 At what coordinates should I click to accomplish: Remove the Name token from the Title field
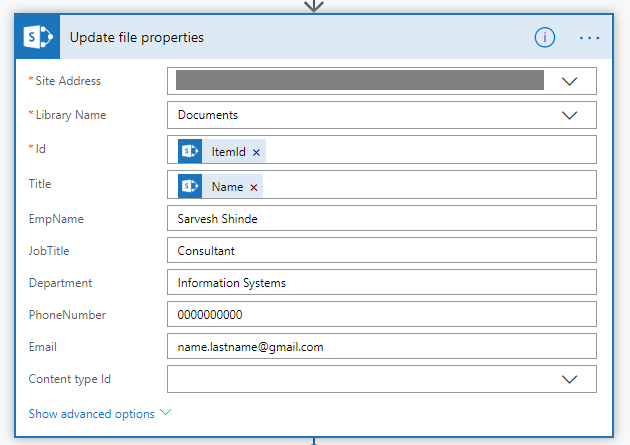[x=254, y=187]
